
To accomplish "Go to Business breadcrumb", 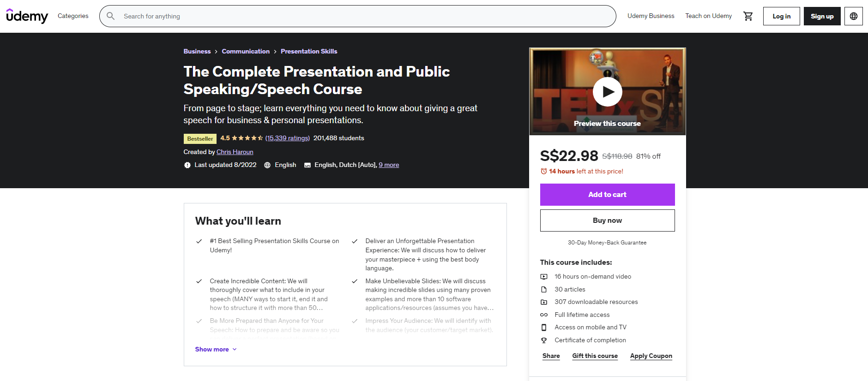I will [197, 52].
